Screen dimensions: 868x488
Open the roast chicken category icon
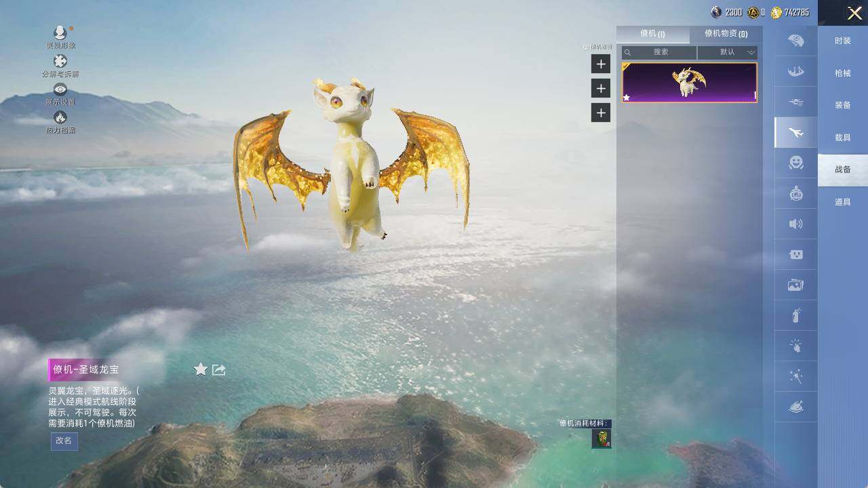click(x=796, y=407)
